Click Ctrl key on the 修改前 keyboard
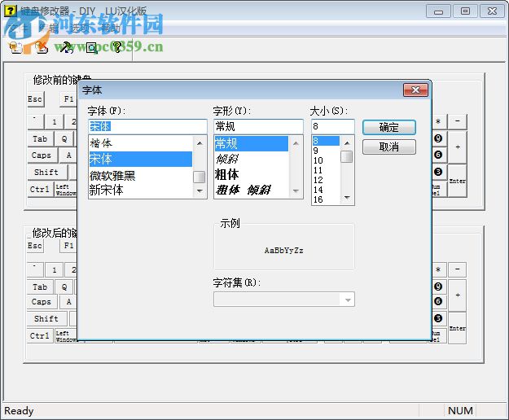509x420 pixels. (40, 190)
